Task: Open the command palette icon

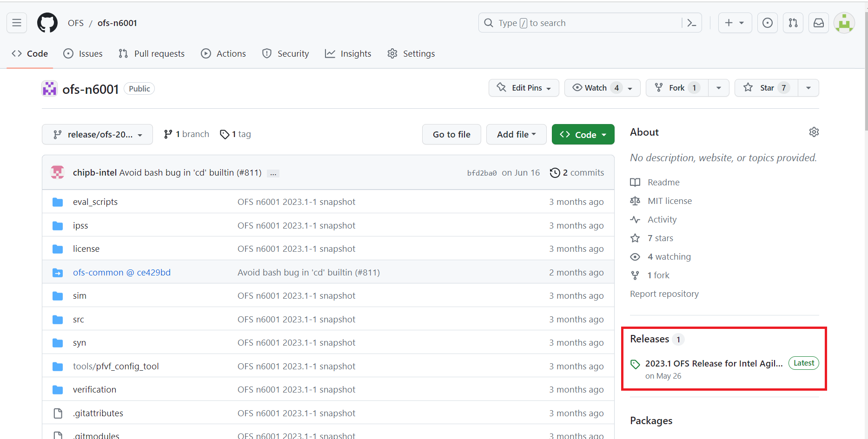Action: 691,23
